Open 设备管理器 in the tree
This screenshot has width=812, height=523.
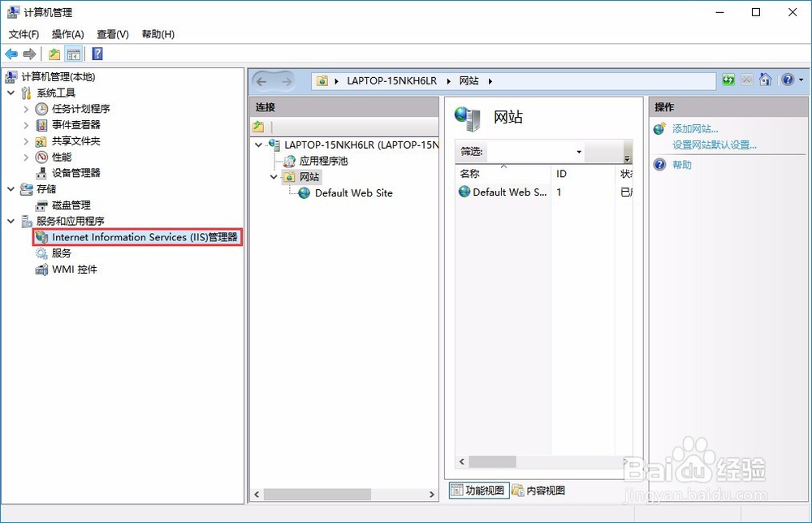click(x=76, y=173)
